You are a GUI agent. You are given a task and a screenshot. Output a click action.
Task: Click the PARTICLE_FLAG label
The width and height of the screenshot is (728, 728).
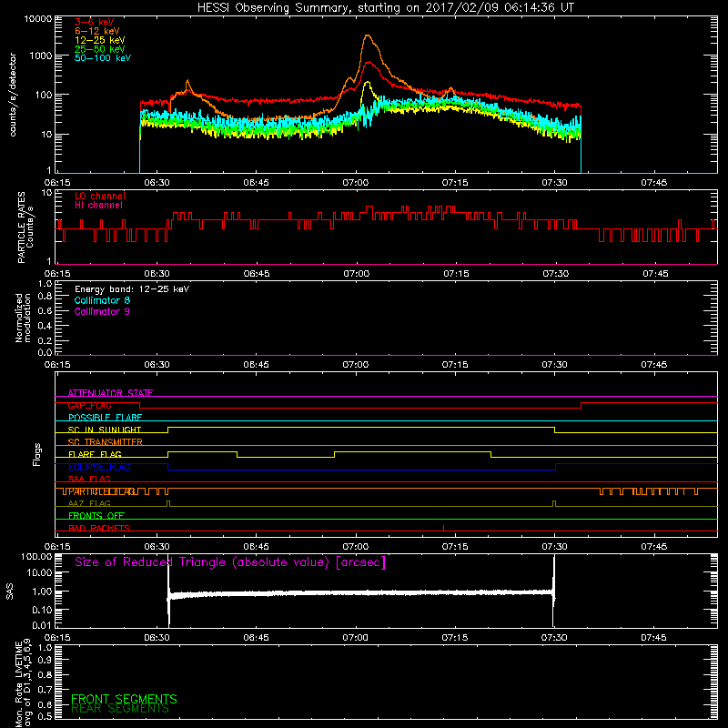click(102, 491)
